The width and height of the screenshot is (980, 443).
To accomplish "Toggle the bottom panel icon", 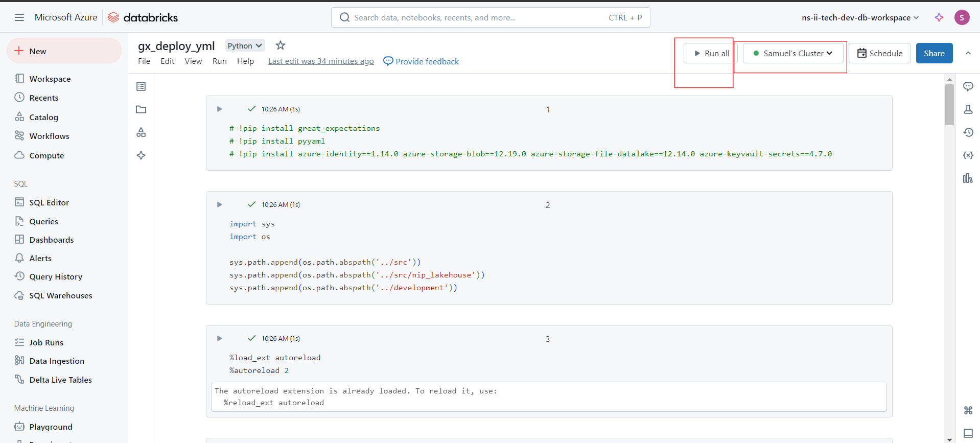I will pos(968,433).
